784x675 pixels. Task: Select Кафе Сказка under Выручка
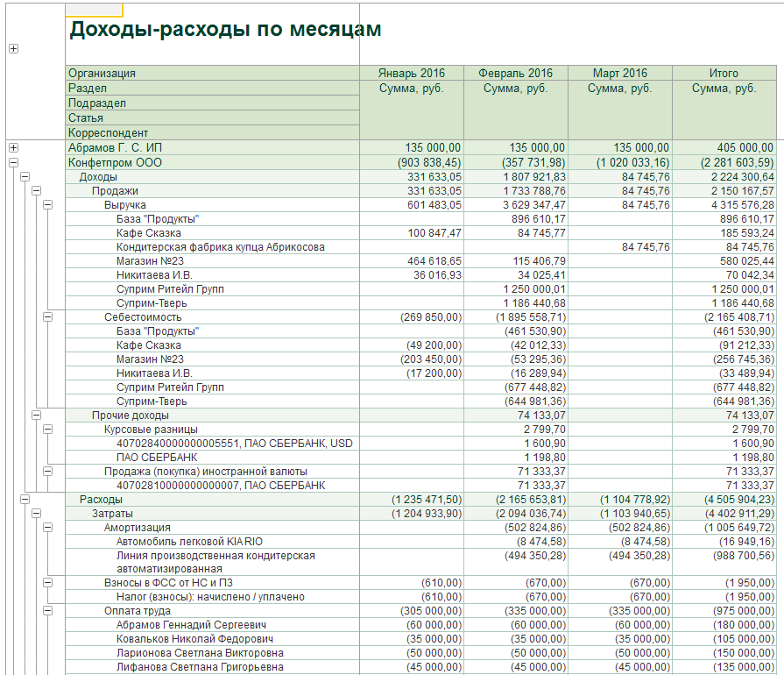point(149,232)
